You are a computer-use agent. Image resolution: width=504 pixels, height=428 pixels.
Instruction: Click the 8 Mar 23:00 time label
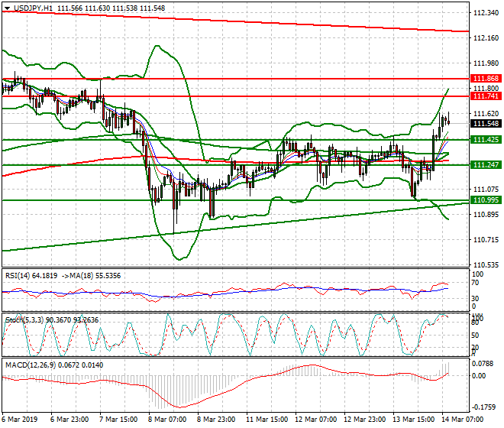click(x=216, y=420)
